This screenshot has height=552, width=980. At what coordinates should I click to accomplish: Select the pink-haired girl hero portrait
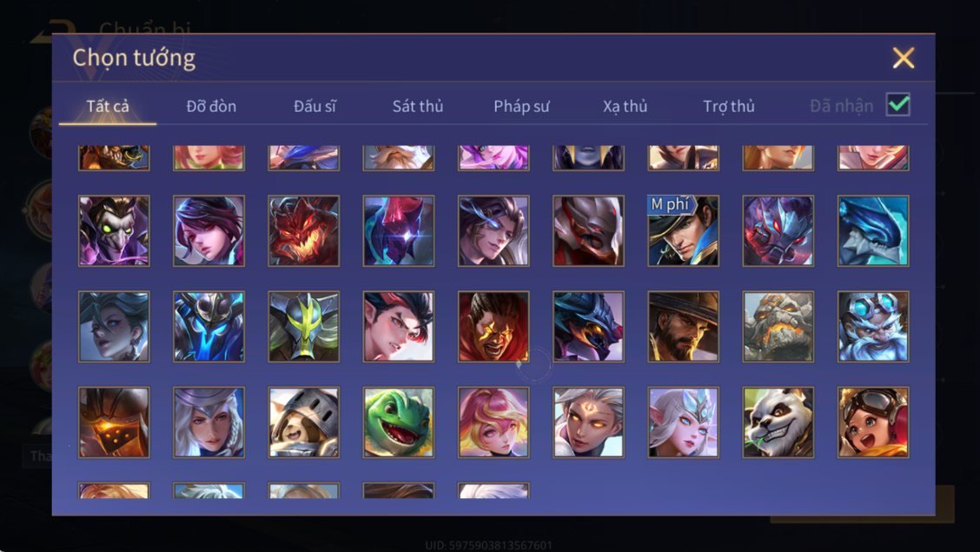click(493, 422)
